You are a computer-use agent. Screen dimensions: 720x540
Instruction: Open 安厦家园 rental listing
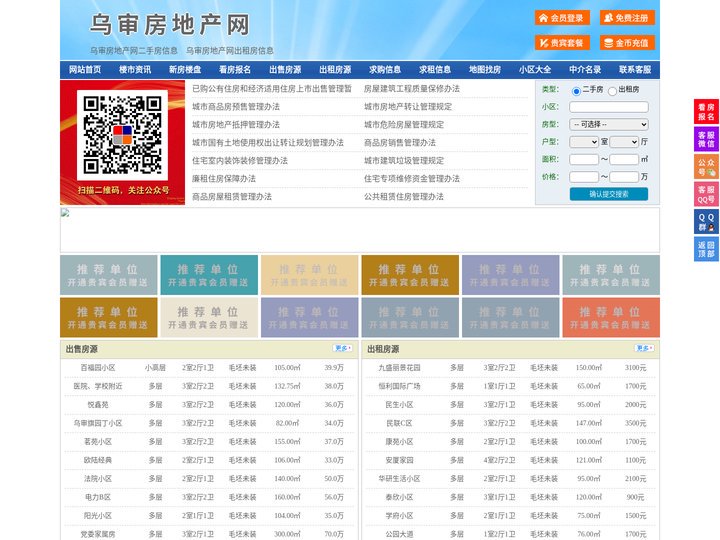point(399,460)
